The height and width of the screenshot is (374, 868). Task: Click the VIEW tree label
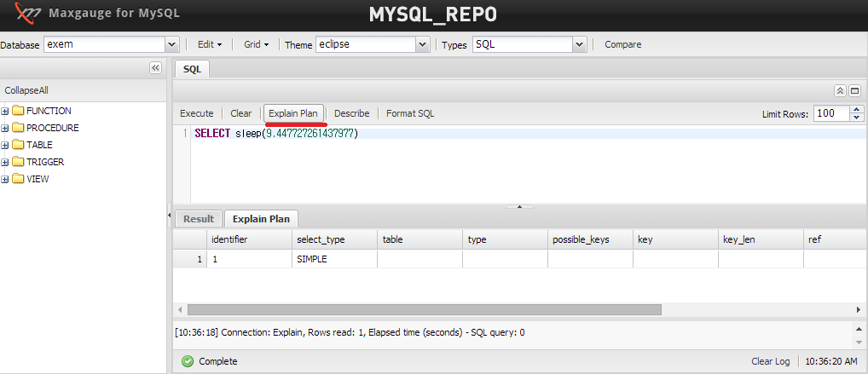click(38, 179)
